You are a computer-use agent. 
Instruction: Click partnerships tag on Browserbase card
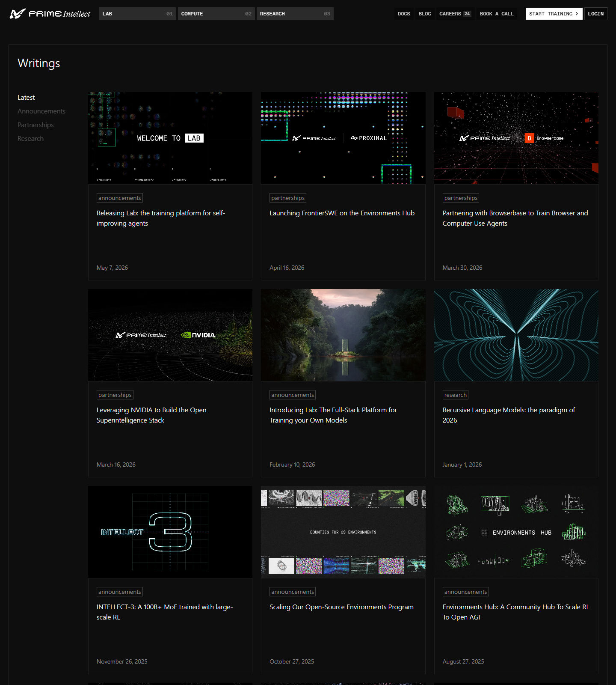[x=461, y=198]
